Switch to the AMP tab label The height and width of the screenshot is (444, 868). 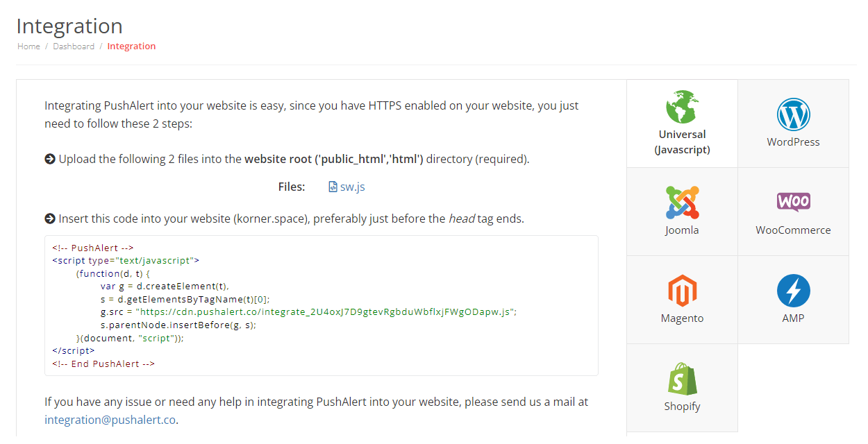point(793,318)
